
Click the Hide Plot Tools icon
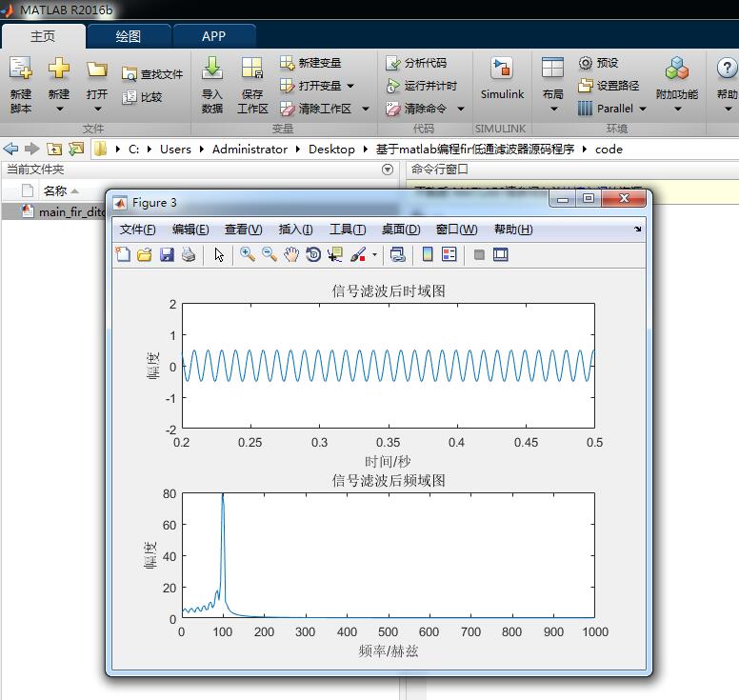479,254
